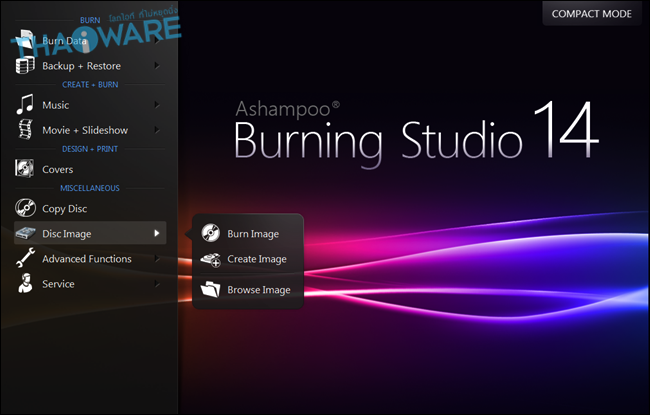The image size is (650, 415).
Task: Open the Covers entry
Action: tap(90, 169)
